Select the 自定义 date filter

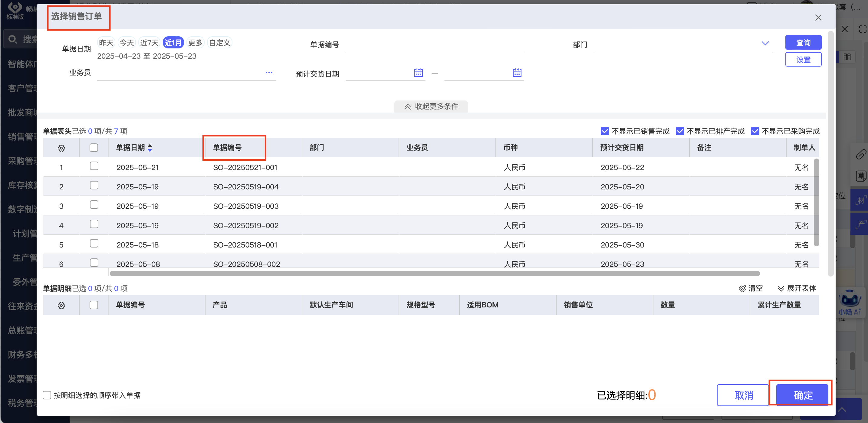point(220,43)
